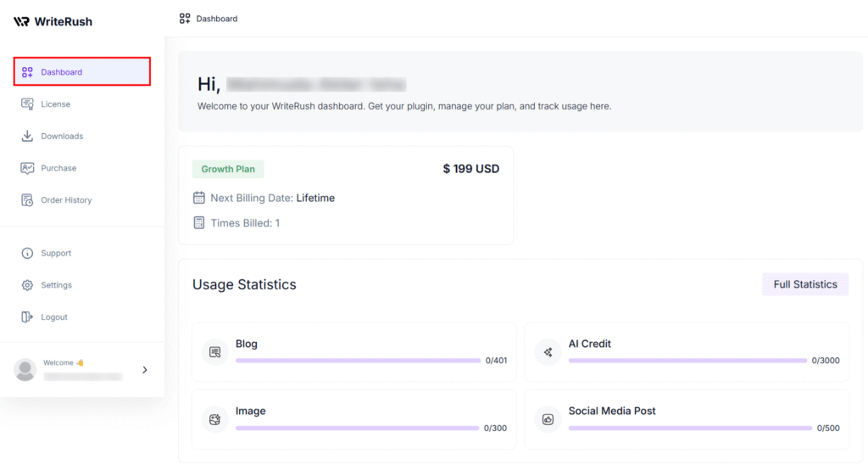The image size is (868, 476).
Task: Open the Order History menu item
Action: pyautogui.click(x=82, y=200)
